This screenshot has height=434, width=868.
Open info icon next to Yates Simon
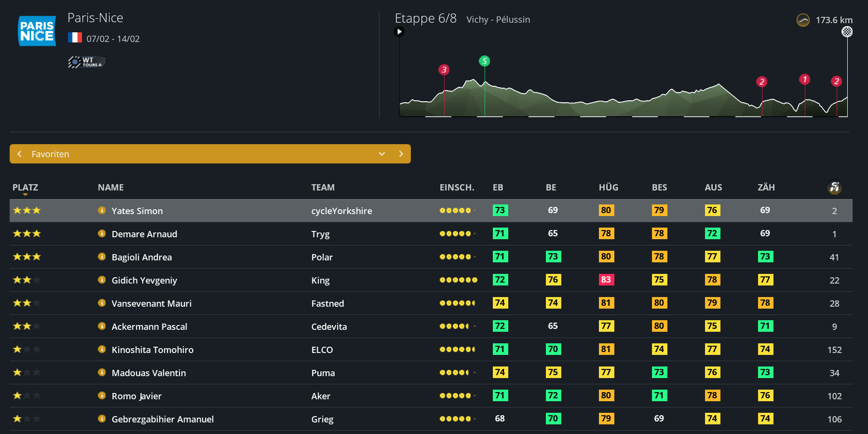click(x=102, y=210)
